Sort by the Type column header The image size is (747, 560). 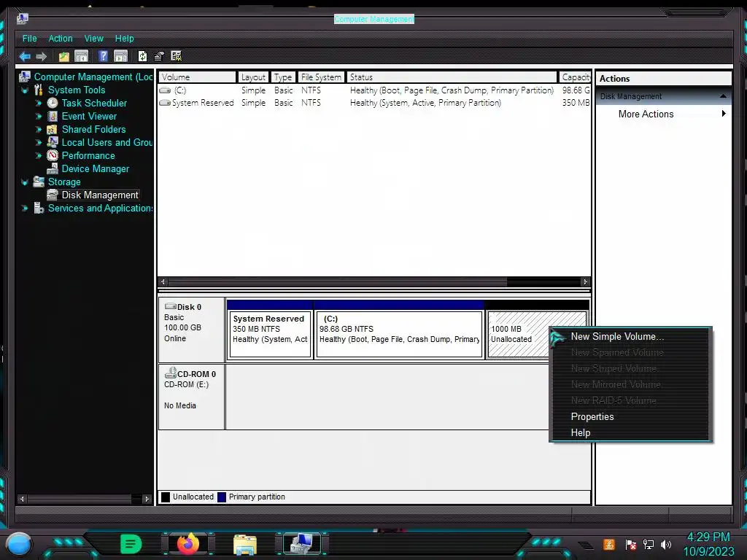[283, 77]
